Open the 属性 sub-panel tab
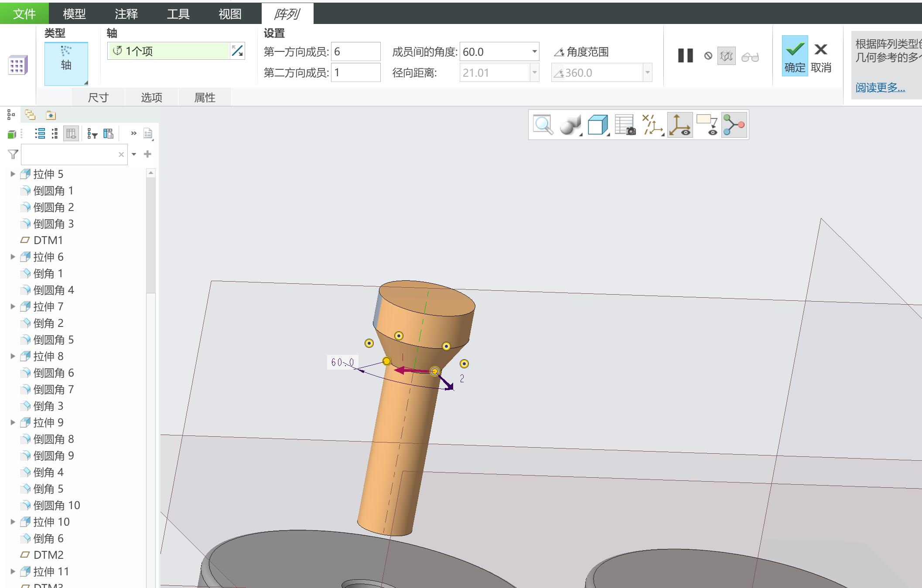This screenshot has height=588, width=922. click(205, 97)
